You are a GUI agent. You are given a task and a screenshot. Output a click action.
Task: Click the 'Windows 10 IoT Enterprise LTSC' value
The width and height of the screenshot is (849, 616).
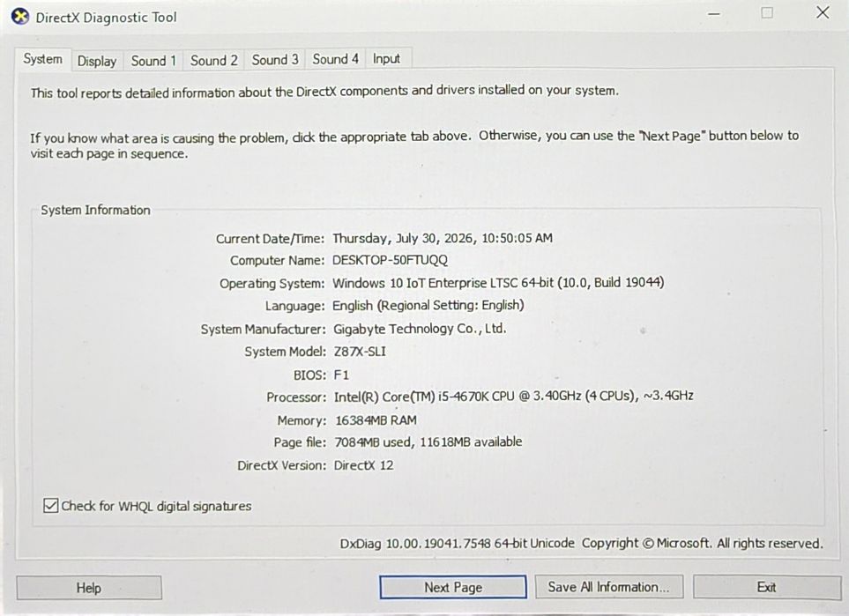[425, 283]
